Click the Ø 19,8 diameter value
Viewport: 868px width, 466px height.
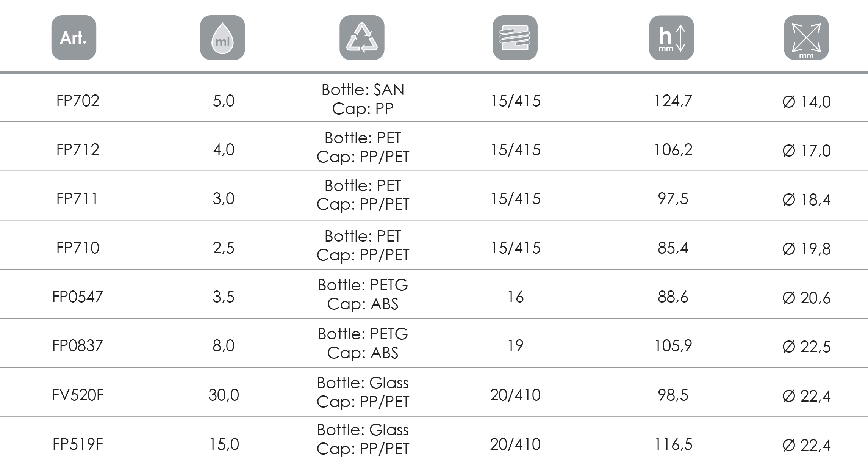(806, 249)
